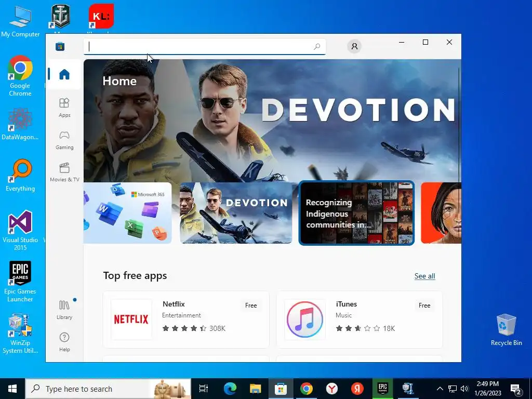The image size is (532, 399).
Task: Open the Windows Start menu
Action: pos(12,389)
